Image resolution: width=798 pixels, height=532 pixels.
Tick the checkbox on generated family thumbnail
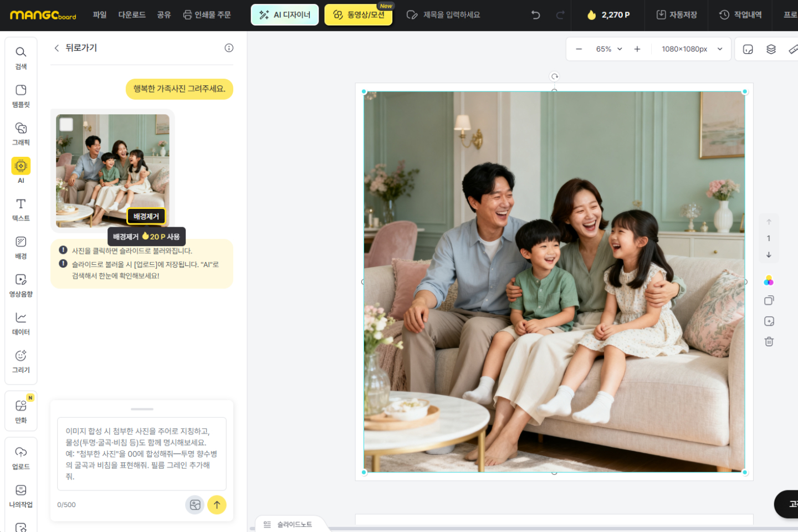[66, 125]
